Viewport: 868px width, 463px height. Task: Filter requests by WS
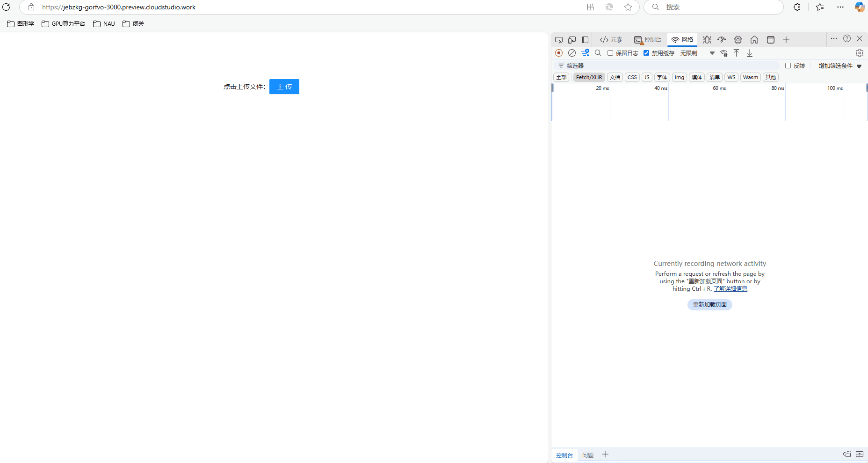tap(731, 77)
